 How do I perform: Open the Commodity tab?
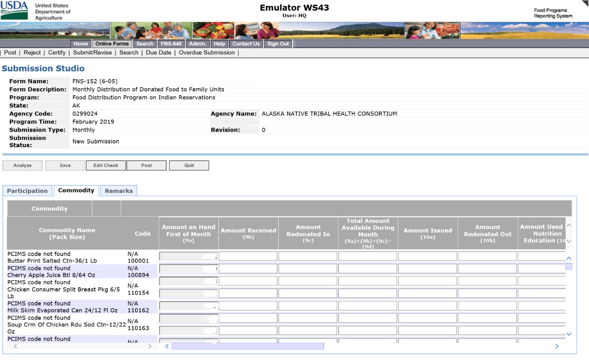point(76,190)
